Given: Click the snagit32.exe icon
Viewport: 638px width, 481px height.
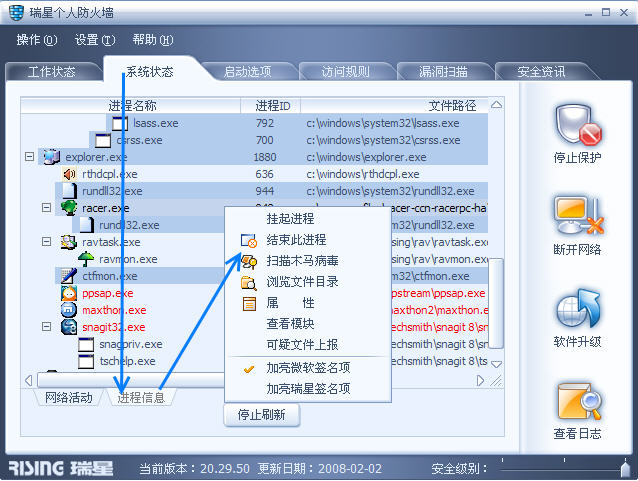Looking at the screenshot, I should 69,327.
